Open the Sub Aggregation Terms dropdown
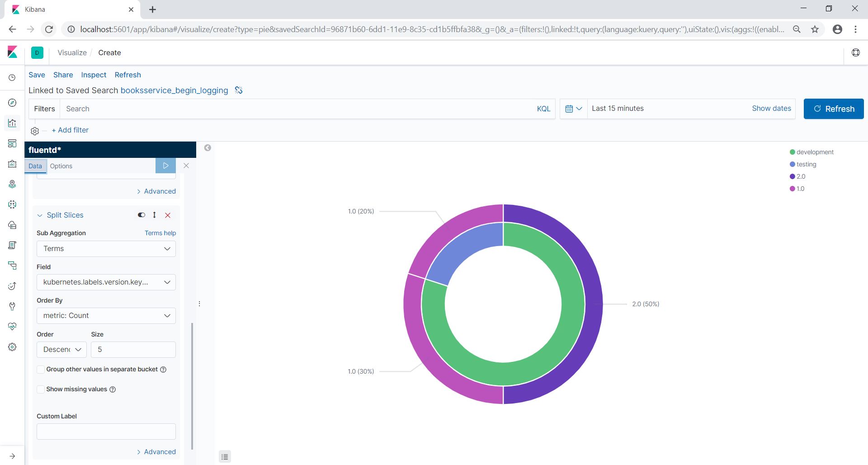This screenshot has height=465, width=868. pos(106,249)
